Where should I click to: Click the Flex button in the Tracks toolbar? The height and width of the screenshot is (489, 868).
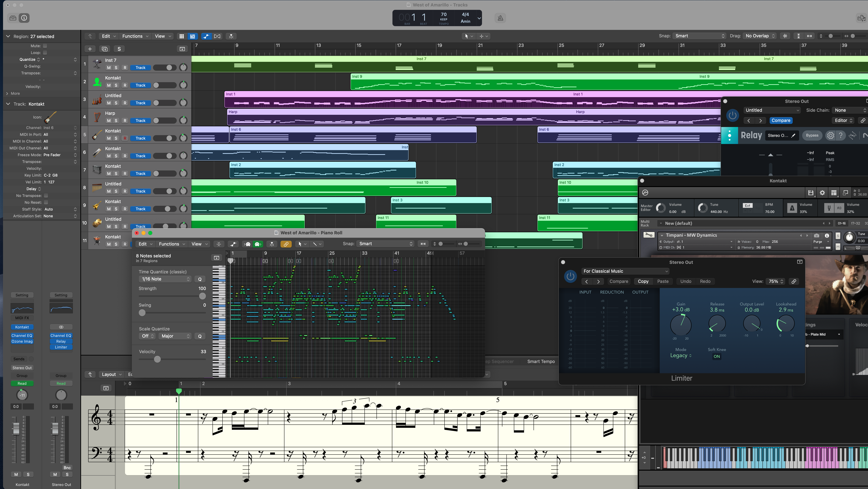pos(217,36)
